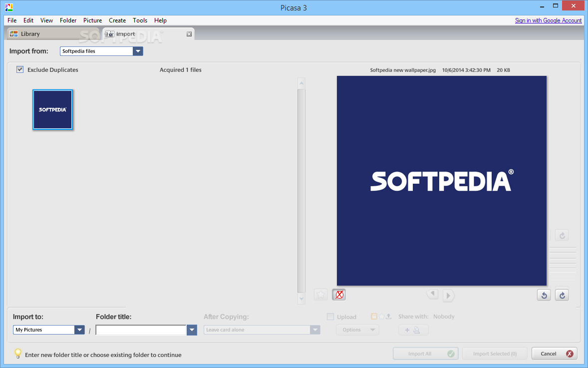Click the 'Softpedia new wallpaper.jpg' file name

(x=403, y=70)
